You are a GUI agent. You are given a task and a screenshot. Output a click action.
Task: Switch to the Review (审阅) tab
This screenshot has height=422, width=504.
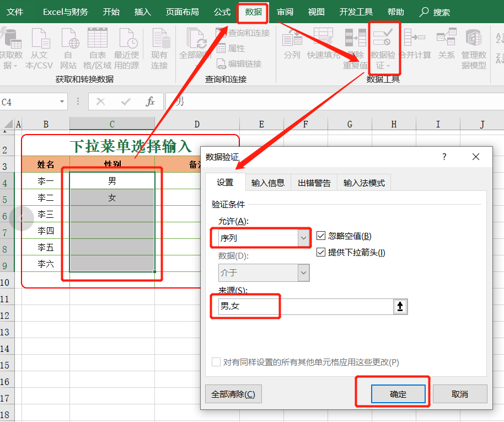(285, 12)
